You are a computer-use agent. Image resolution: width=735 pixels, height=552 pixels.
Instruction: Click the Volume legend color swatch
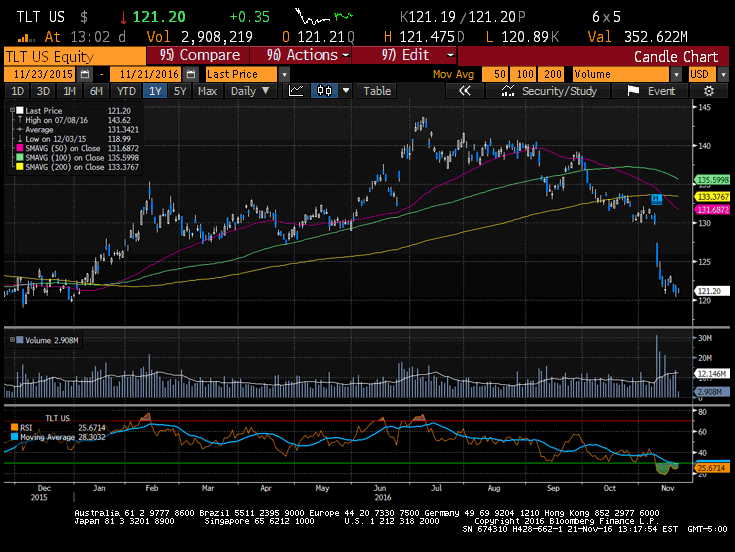(x=20, y=340)
